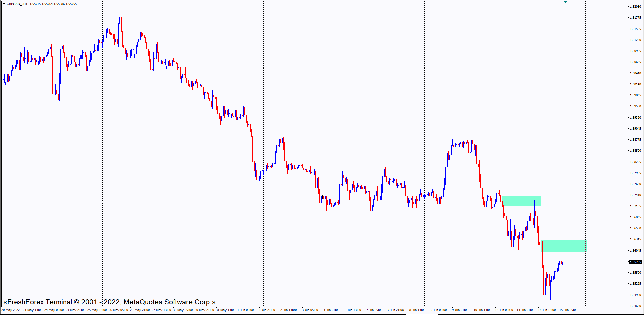Click the 24 May 05:00 time label
644x315 pixels.
(x=54, y=310)
